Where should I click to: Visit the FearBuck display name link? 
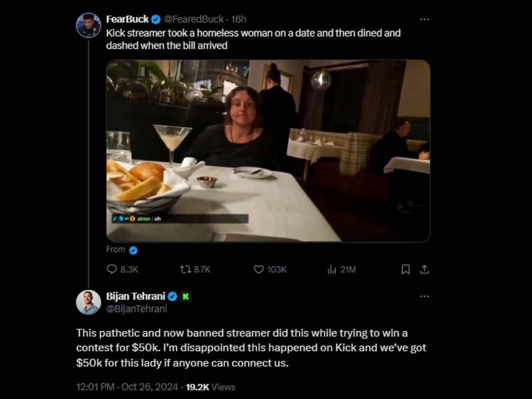[x=127, y=20]
